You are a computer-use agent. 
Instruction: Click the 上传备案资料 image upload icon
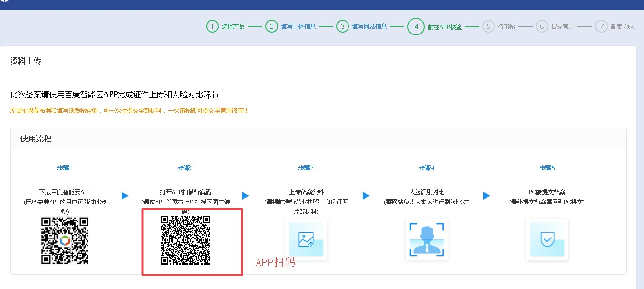[306, 239]
